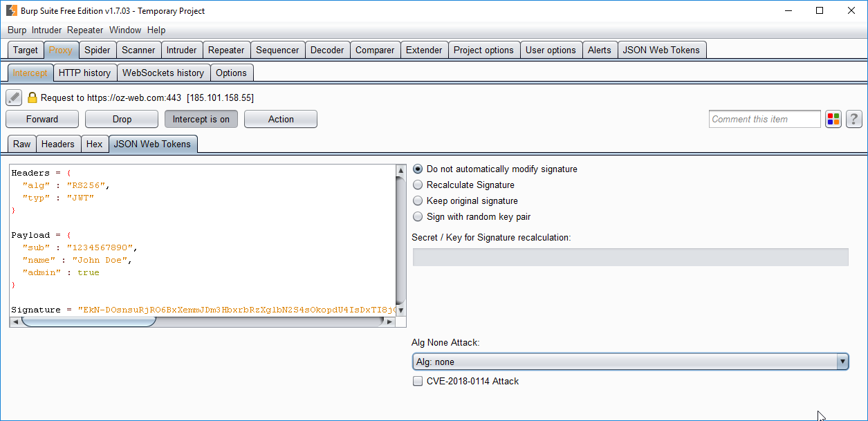Switch to the Comparer tab
Viewport: 868px width, 421px height.
click(375, 50)
